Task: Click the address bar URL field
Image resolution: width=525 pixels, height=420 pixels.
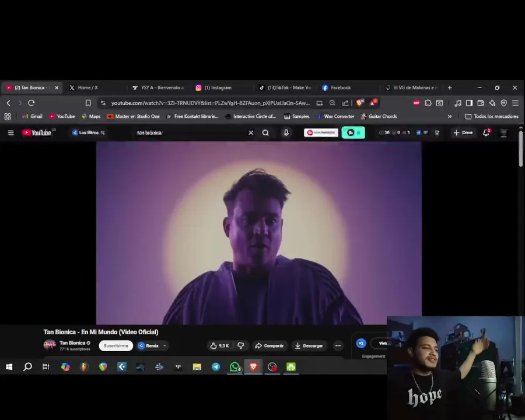Action: click(210, 103)
